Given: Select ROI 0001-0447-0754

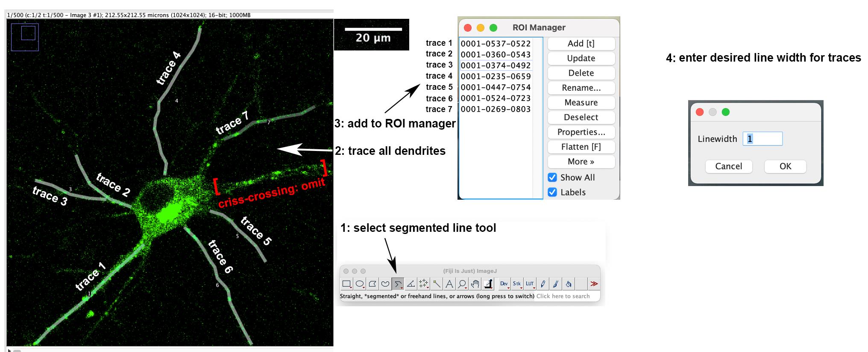Looking at the screenshot, I should 496,87.
